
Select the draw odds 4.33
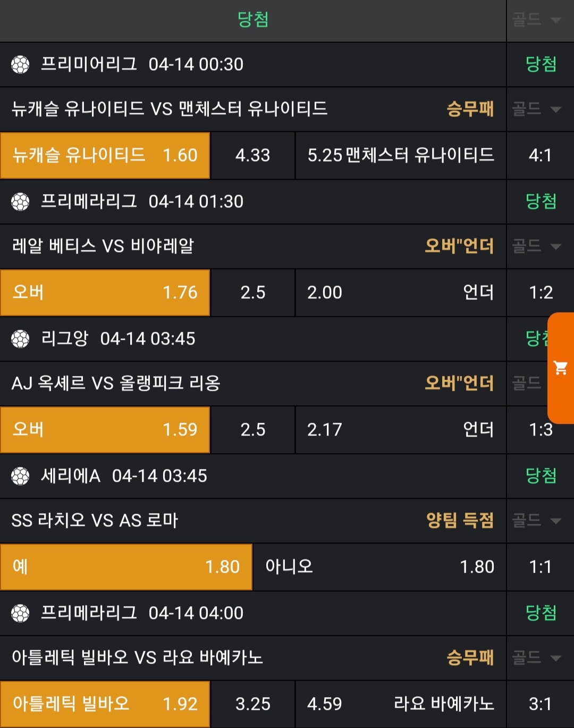coord(252,155)
